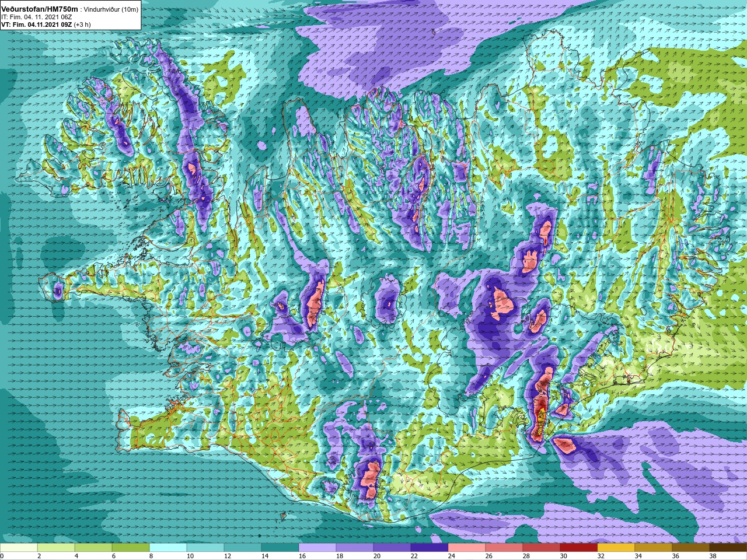Select the dark gold 34–36 legend swatch
The width and height of the screenshot is (747, 560).
click(654, 548)
